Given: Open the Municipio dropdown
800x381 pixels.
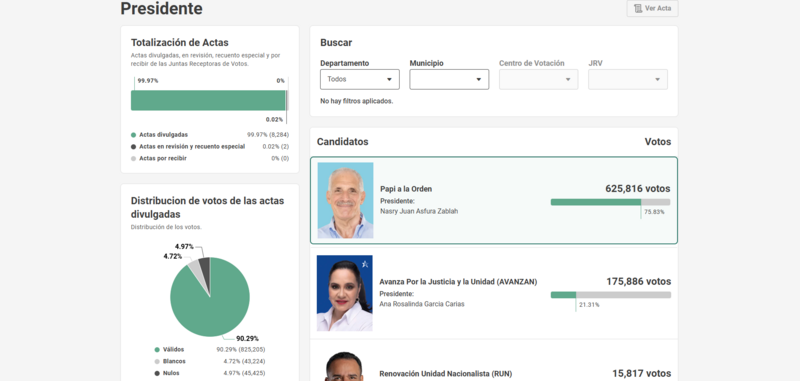Looking at the screenshot, I should pos(449,80).
